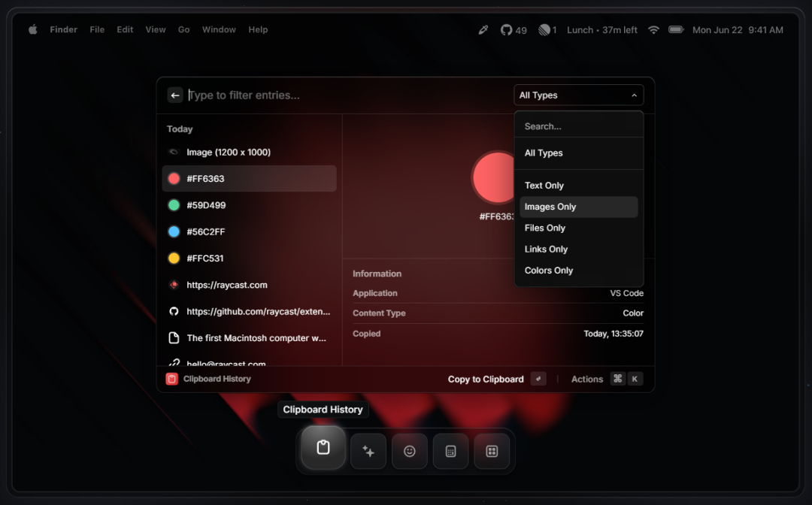Choose Files Only filter
812x505 pixels.
pos(578,228)
